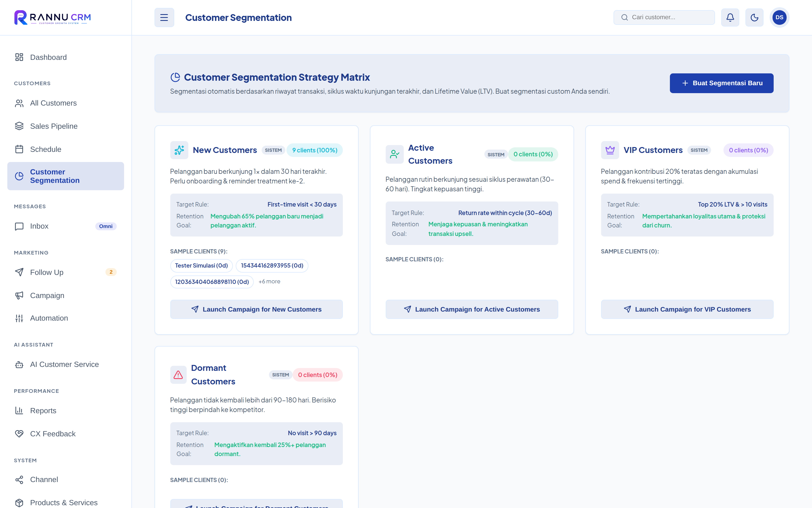Click the warning triangle icon on Dormant Customers card

click(178, 375)
